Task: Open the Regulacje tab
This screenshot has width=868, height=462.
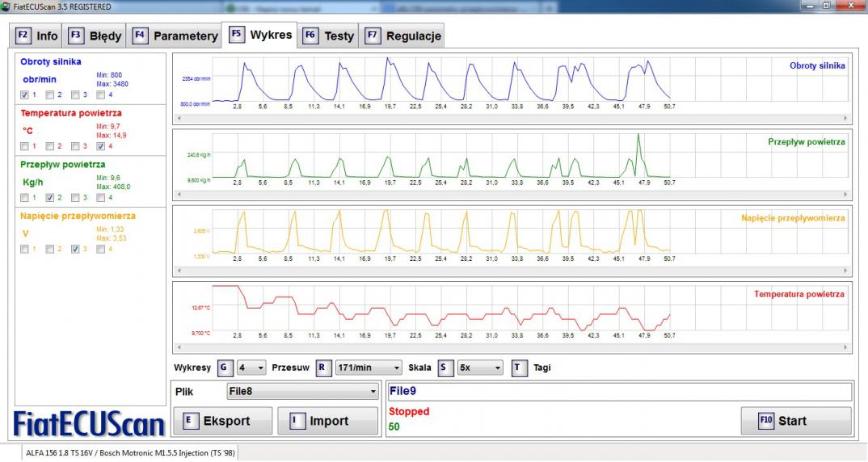Action: click(403, 36)
